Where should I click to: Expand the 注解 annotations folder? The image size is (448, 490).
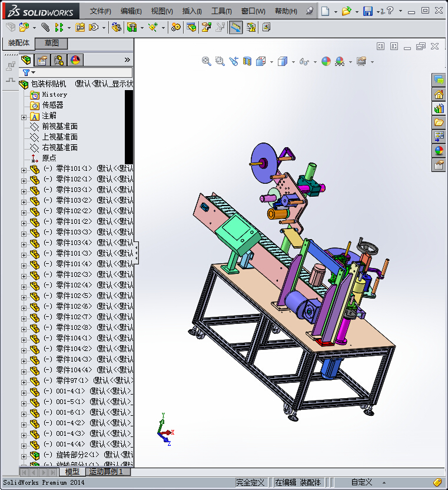24,118
